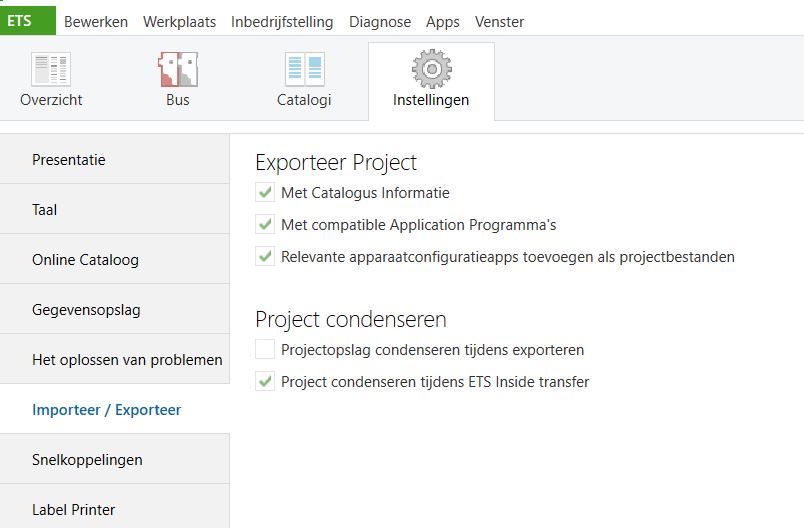Open the Werkplaats menu
This screenshot has height=528, width=804.
179,22
